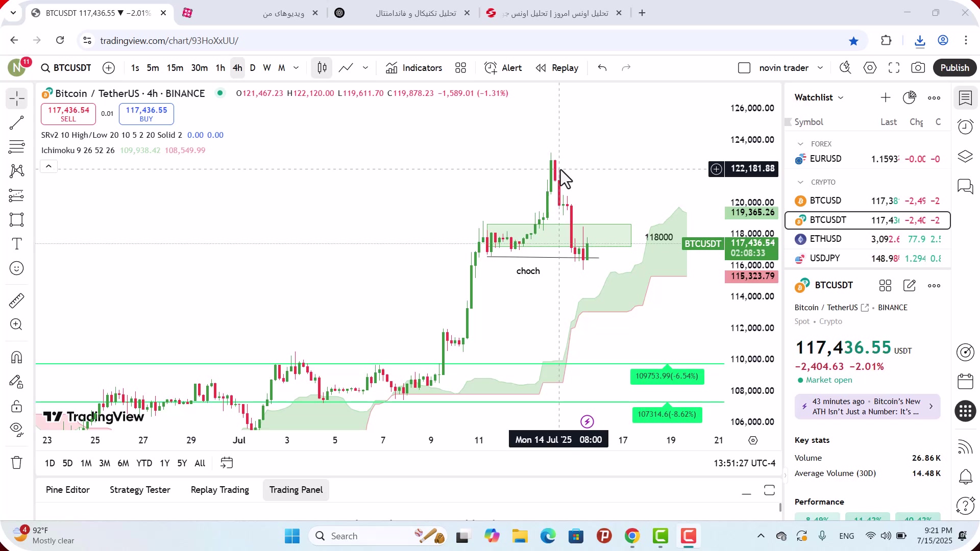This screenshot has width=980, height=551.
Task: Open the Indicators dialog
Action: (414, 68)
